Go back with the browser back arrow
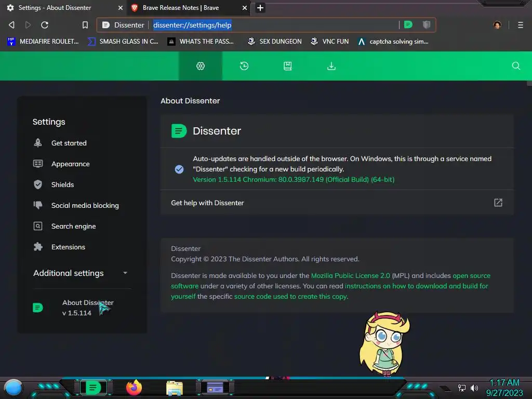532x399 pixels. [x=11, y=25]
